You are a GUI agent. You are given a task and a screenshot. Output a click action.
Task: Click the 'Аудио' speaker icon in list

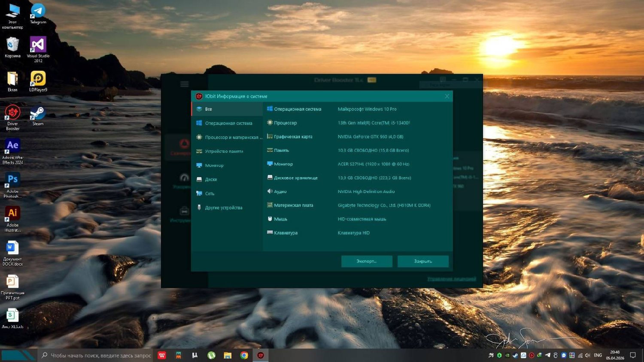coord(270,191)
